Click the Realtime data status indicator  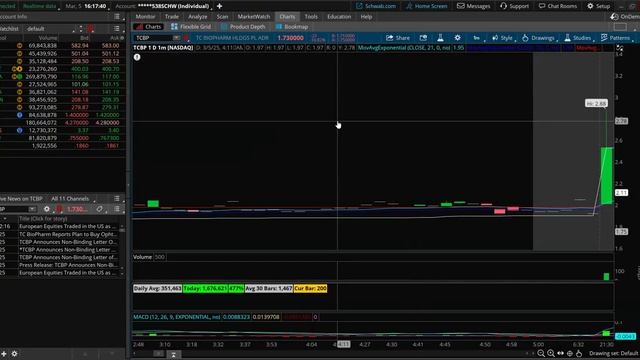click(x=40, y=6)
